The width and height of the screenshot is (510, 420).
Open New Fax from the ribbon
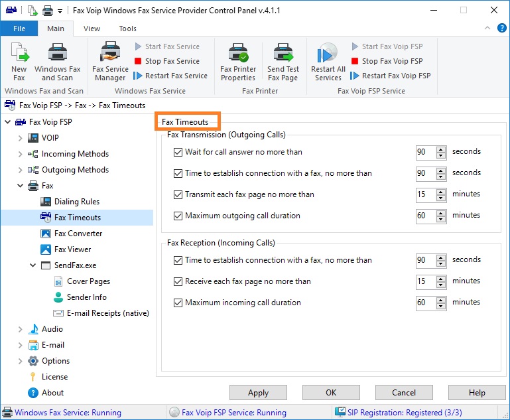click(19, 62)
